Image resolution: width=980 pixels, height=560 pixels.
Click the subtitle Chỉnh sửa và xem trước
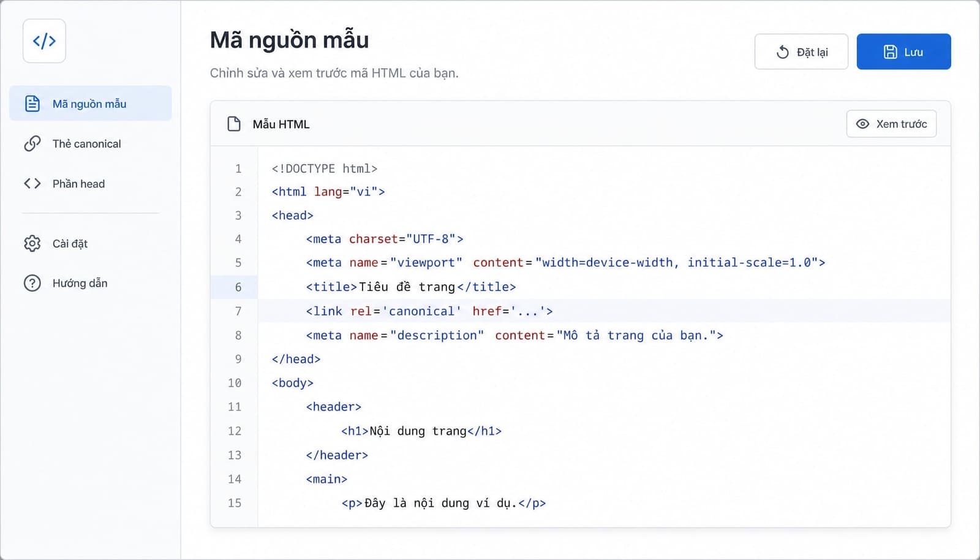pyautogui.click(x=334, y=73)
